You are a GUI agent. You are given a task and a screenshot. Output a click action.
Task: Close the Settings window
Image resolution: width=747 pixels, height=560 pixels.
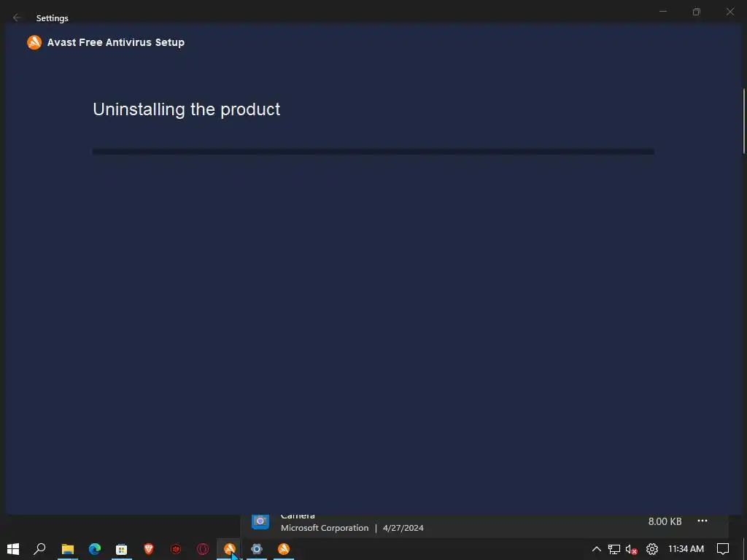[x=729, y=12]
